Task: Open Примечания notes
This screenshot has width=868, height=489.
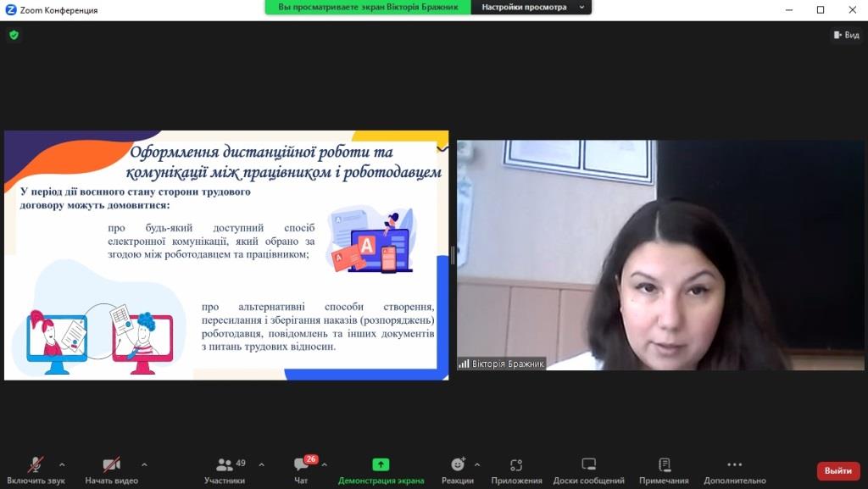Action: click(x=665, y=470)
